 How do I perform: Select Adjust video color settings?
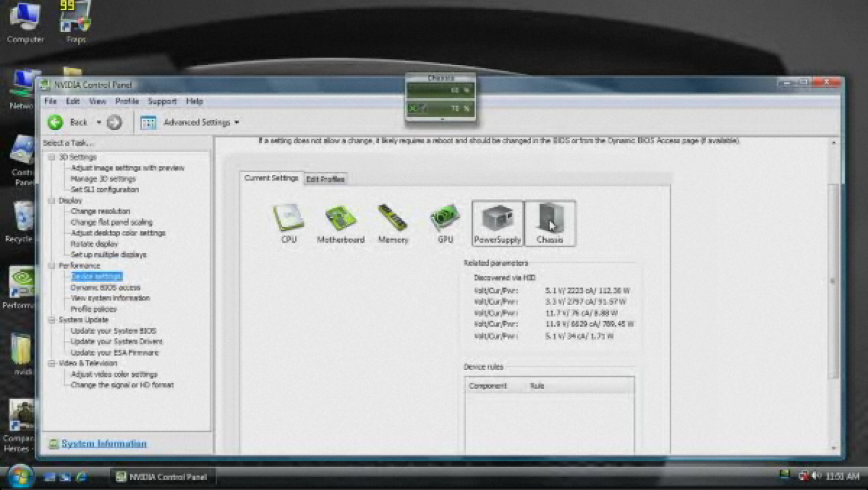click(x=114, y=374)
